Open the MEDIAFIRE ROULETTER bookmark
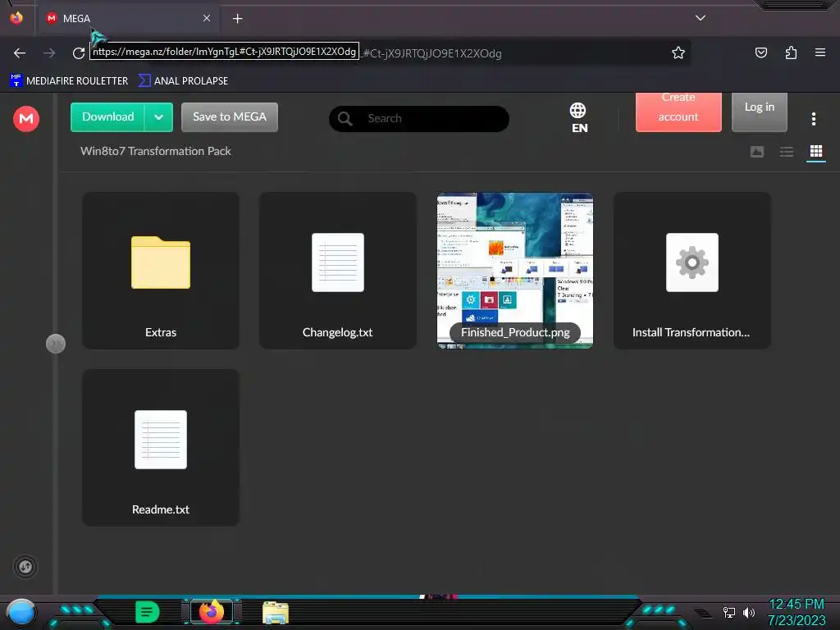The width and height of the screenshot is (840, 630). pyautogui.click(x=69, y=81)
